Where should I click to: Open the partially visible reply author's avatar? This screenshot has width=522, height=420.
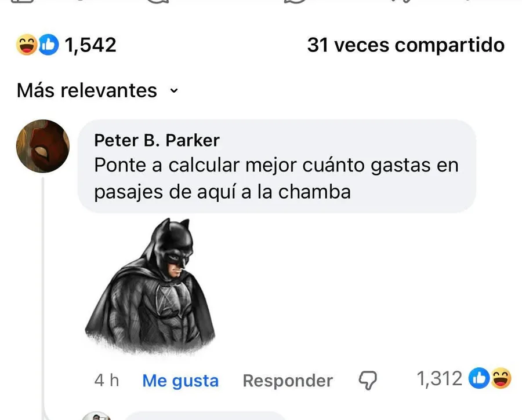(x=96, y=416)
